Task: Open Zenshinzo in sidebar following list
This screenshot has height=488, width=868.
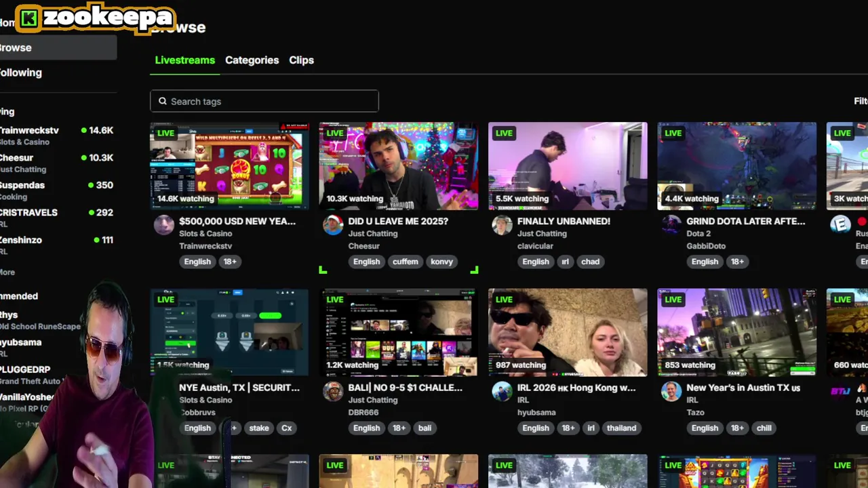Action: (57, 245)
